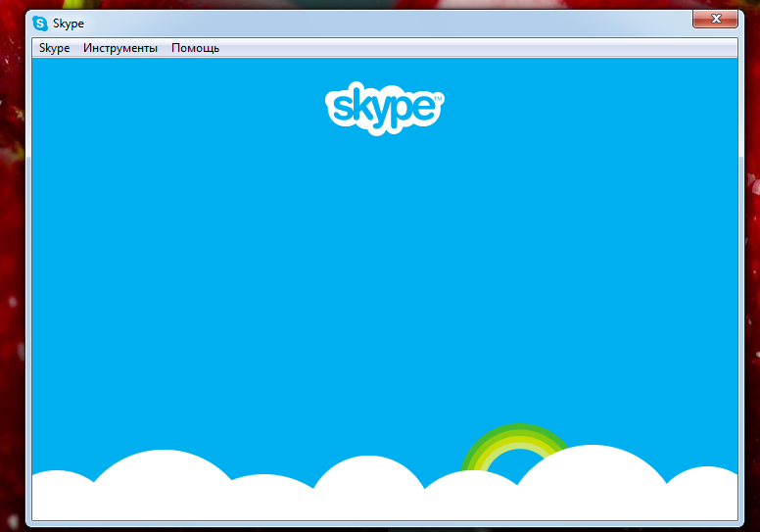Screen dimensions: 760x532
Task: Click the Skype icon in title bar
Action: (40, 24)
